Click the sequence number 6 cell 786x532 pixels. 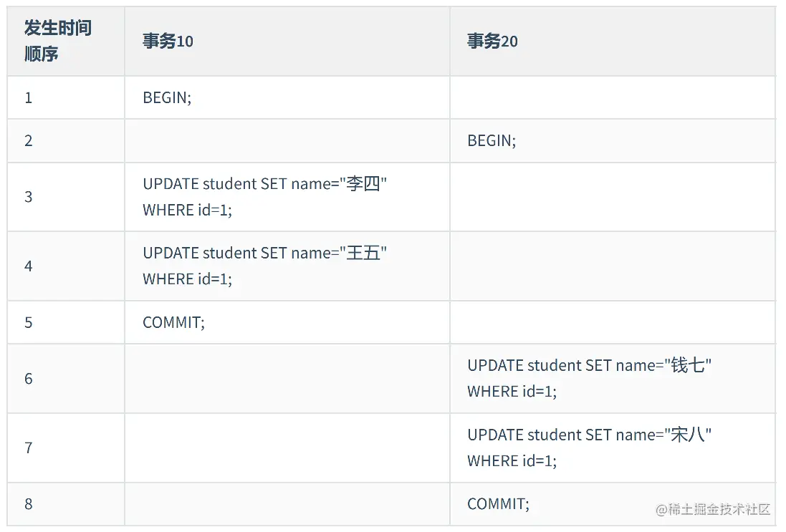tap(29, 379)
